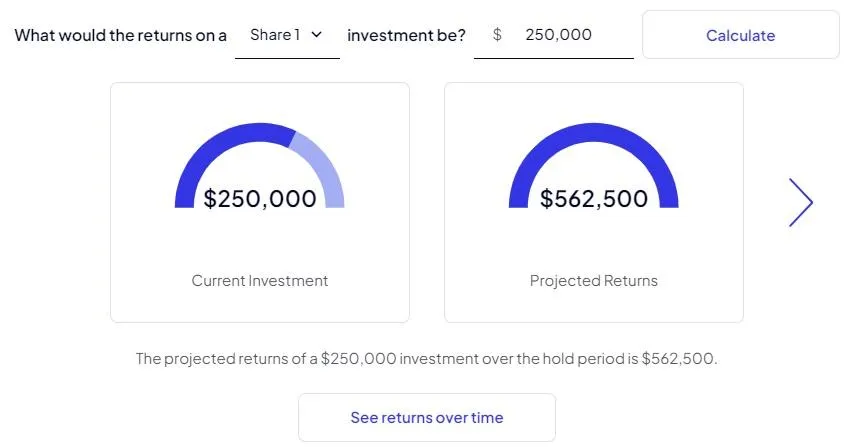This screenshot has width=855, height=447.
Task: Click the $562,500 value in the gauge
Action: pyautogui.click(x=593, y=199)
